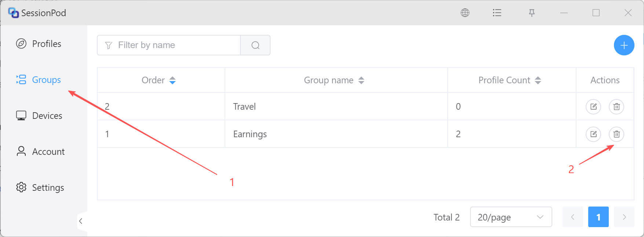Click the search magnifier button
Viewport: 644px width, 237px height.
pyautogui.click(x=255, y=45)
